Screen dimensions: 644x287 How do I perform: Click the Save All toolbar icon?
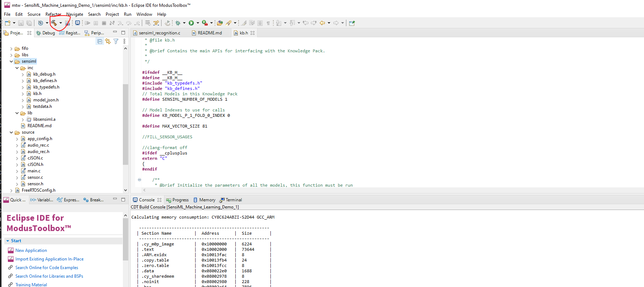[29, 23]
